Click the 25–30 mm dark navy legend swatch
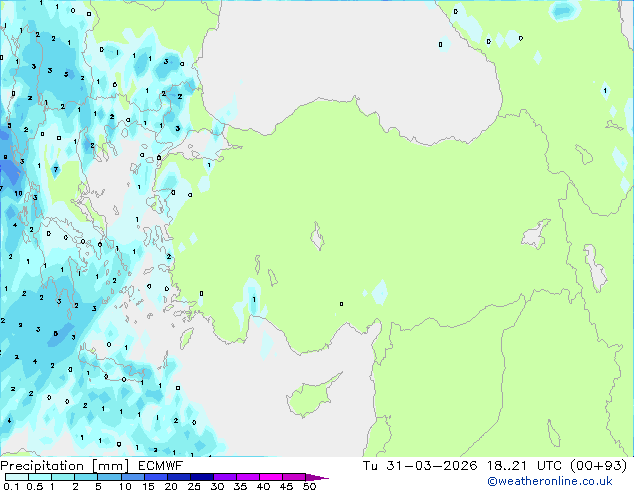634x490 pixels. tap(201, 477)
